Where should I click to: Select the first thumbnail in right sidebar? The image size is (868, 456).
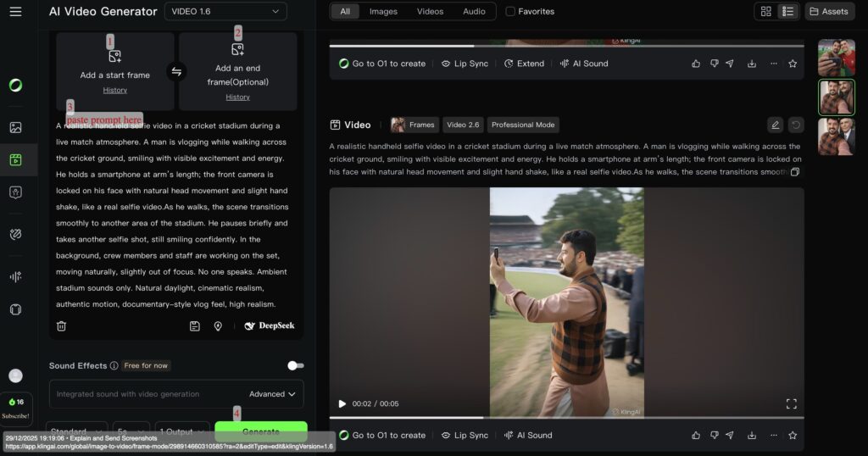[836, 57]
